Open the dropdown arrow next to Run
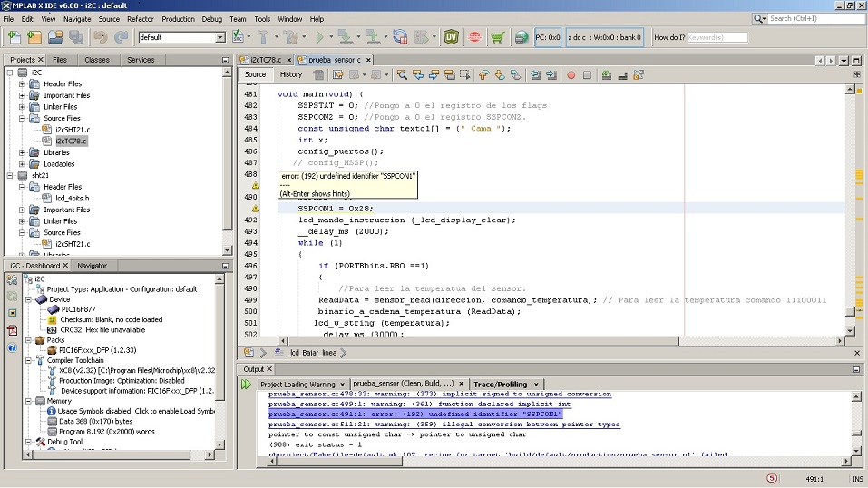 pos(331,37)
